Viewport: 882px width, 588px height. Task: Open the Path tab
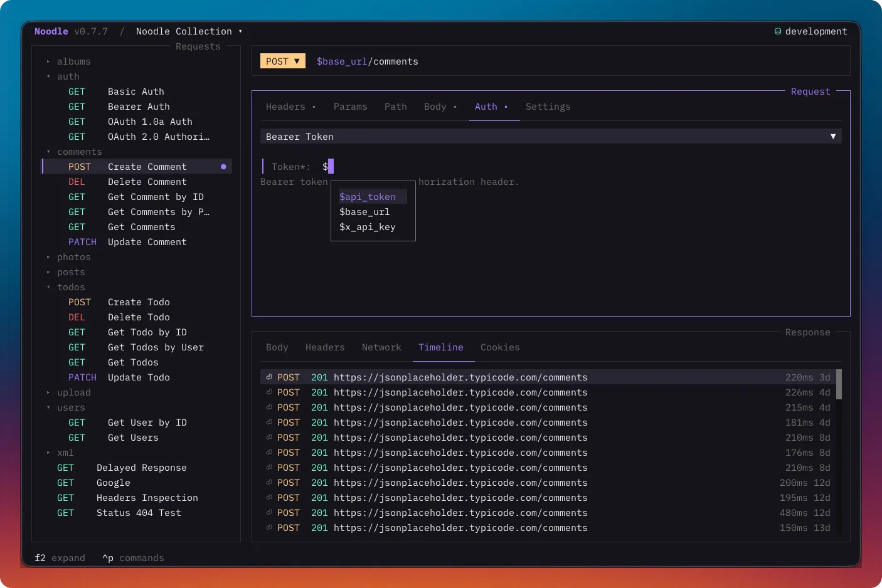396,107
